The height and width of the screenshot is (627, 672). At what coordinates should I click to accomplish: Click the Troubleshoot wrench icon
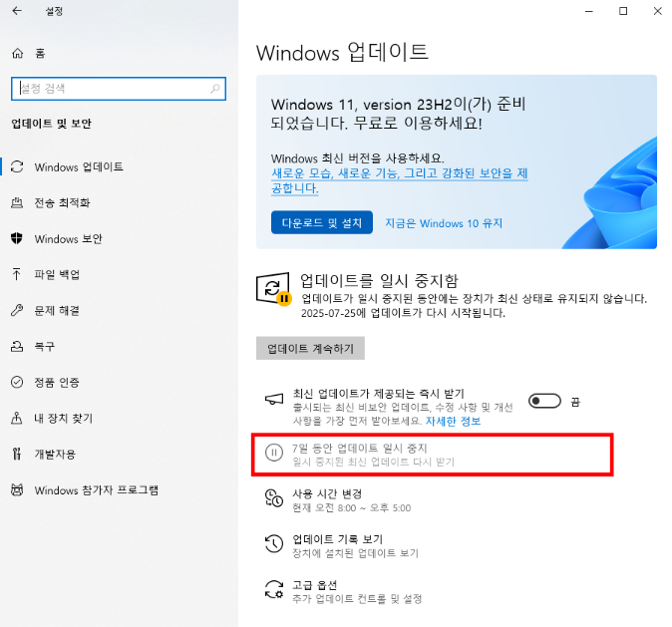coord(17,310)
